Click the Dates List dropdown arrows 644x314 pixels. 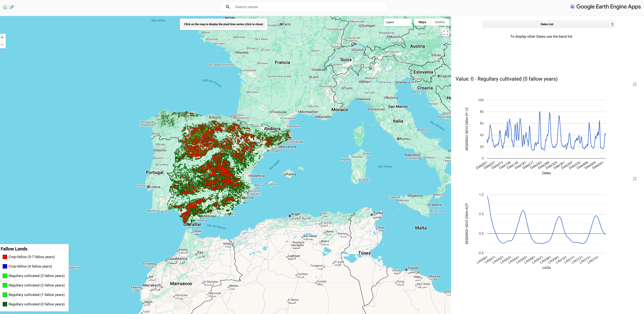coord(612,24)
